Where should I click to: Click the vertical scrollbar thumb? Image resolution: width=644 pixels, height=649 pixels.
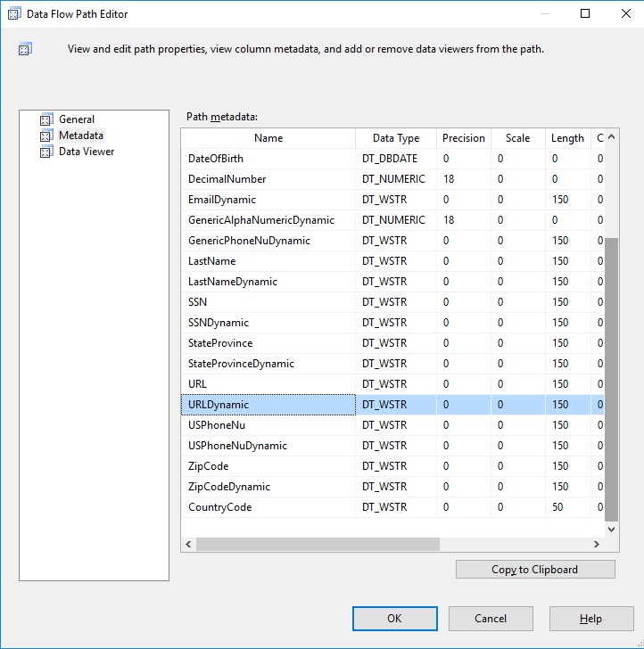coord(611,380)
